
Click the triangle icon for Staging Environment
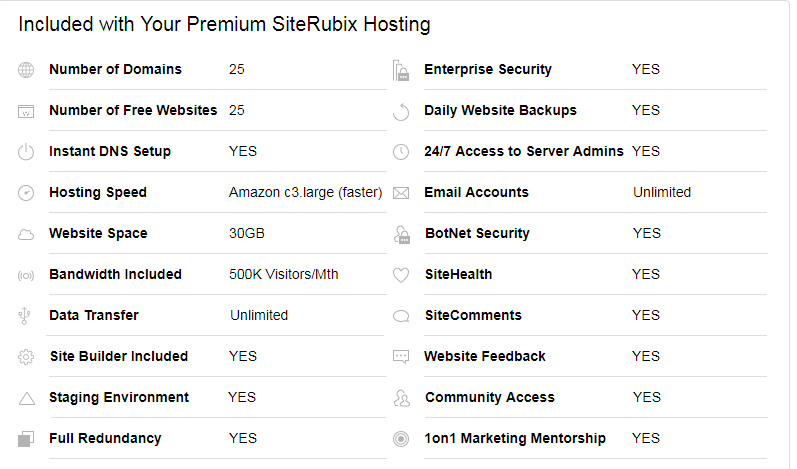click(26, 398)
